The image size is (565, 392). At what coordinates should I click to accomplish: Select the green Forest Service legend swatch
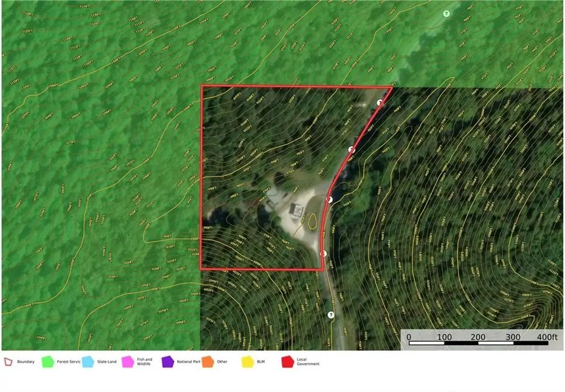[x=48, y=362]
